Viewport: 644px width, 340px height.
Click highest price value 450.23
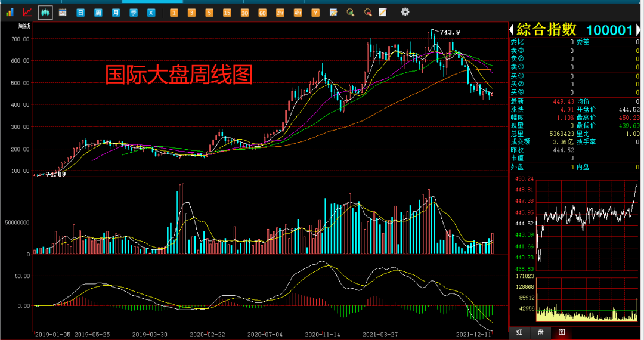point(629,118)
